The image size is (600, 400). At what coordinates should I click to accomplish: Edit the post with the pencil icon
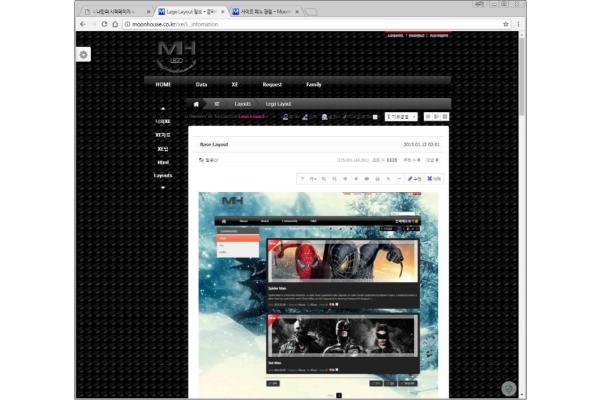pos(414,179)
